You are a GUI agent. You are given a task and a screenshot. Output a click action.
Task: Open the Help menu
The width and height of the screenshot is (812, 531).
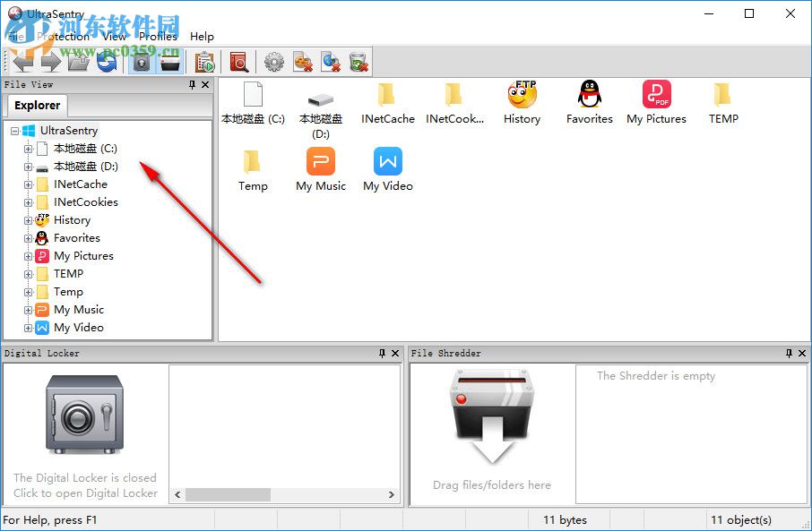[202, 36]
